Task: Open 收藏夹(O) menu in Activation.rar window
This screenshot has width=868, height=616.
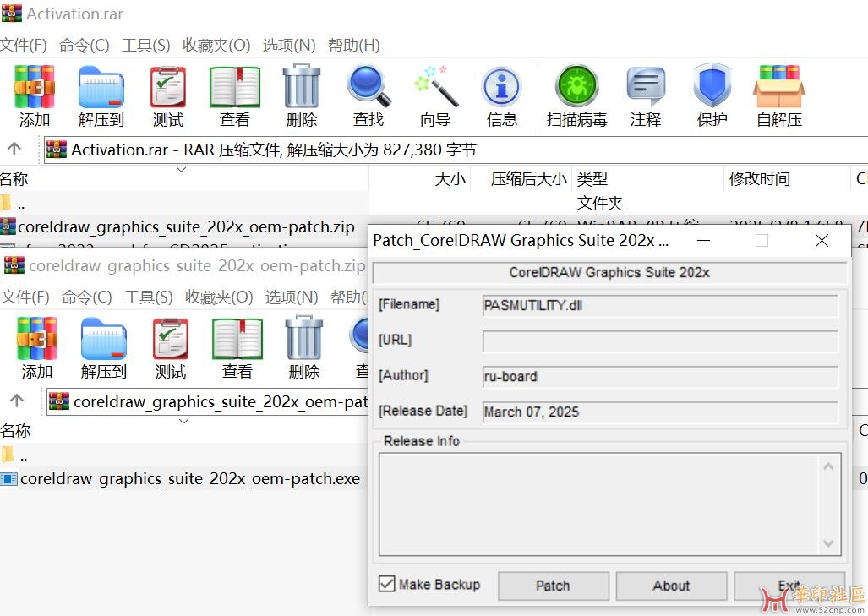Action: [216, 45]
